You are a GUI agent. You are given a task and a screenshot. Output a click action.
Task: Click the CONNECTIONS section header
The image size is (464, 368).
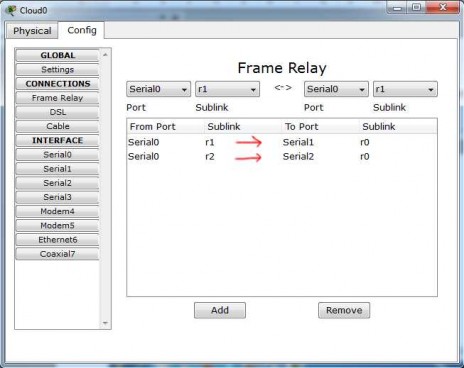57,84
